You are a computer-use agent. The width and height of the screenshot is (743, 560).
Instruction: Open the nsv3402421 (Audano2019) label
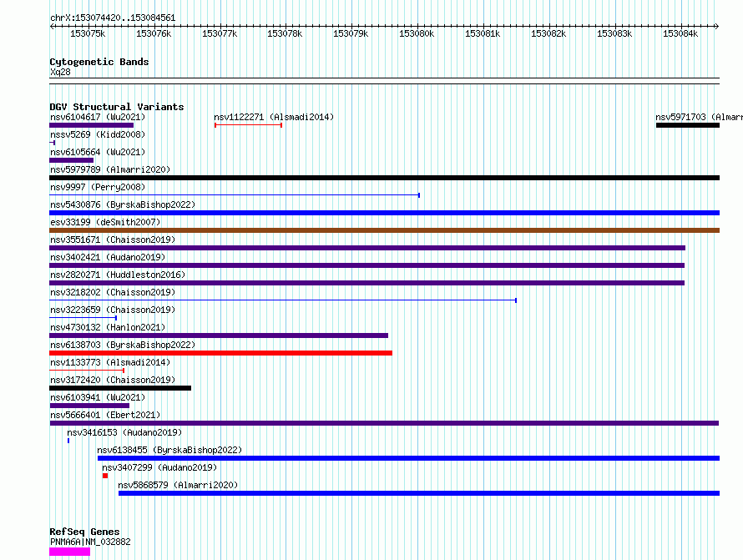pos(108,257)
